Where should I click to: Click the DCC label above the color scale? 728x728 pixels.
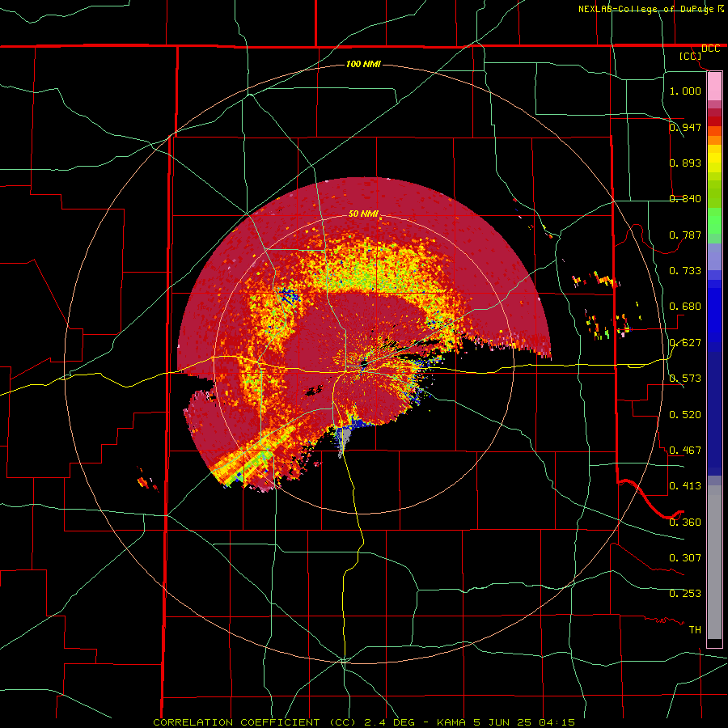(710, 49)
